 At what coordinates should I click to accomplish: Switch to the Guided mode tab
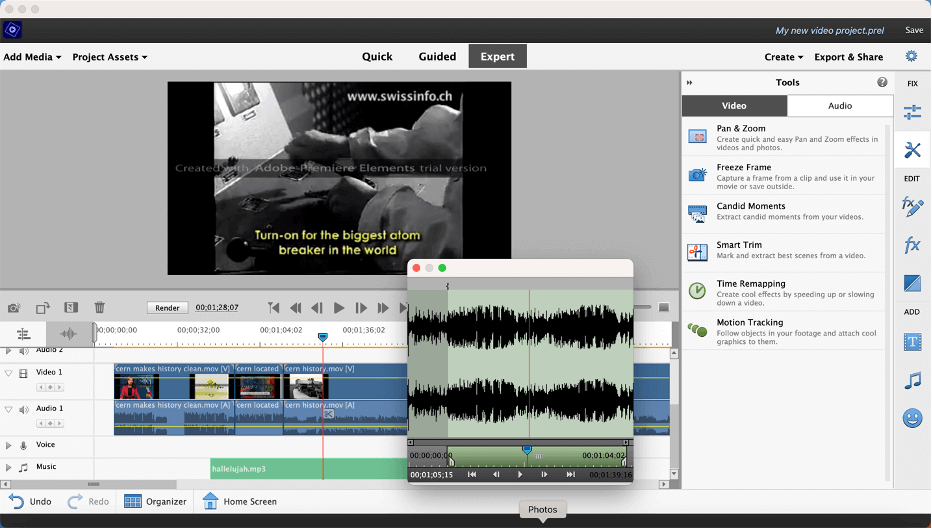[x=437, y=57]
